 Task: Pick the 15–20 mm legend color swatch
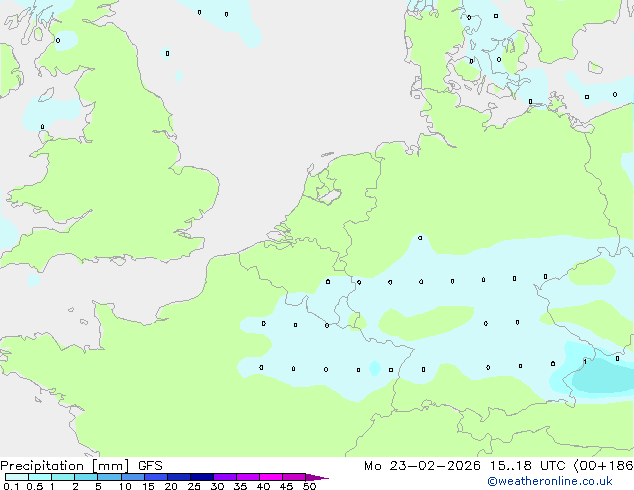click(155, 477)
